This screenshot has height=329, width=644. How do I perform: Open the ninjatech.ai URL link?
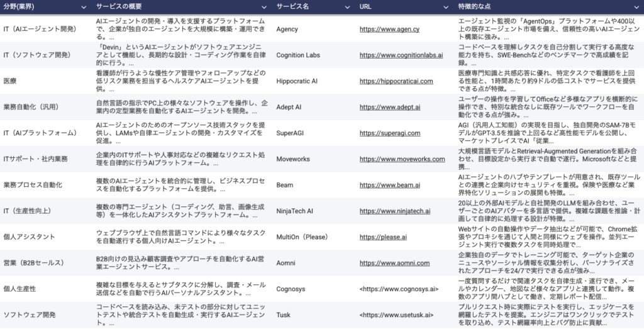[x=395, y=211]
